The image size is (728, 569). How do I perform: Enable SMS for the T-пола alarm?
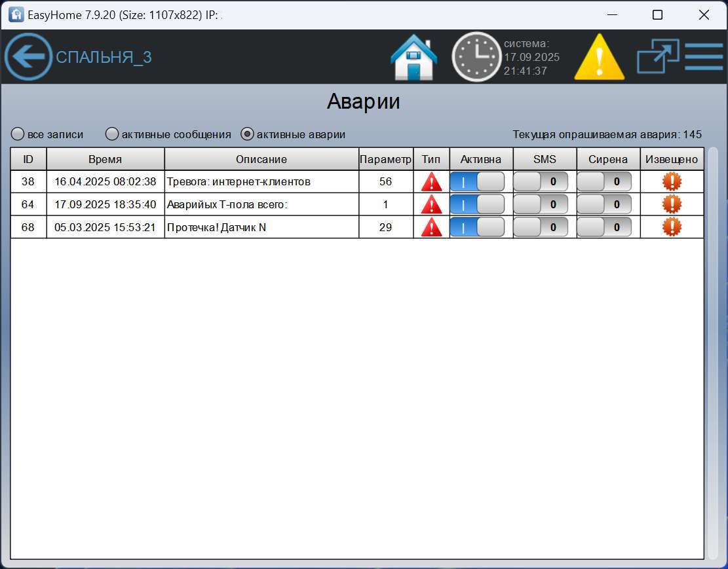[x=540, y=204]
